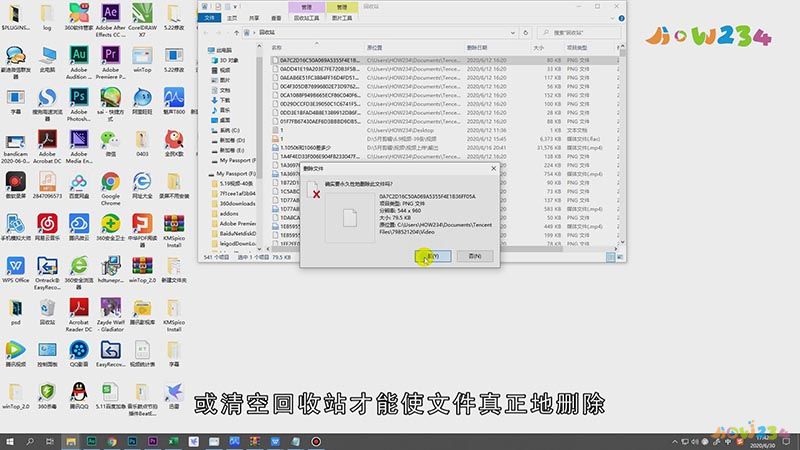Switch file list to details view
This screenshot has width=800, height=450.
[x=610, y=257]
